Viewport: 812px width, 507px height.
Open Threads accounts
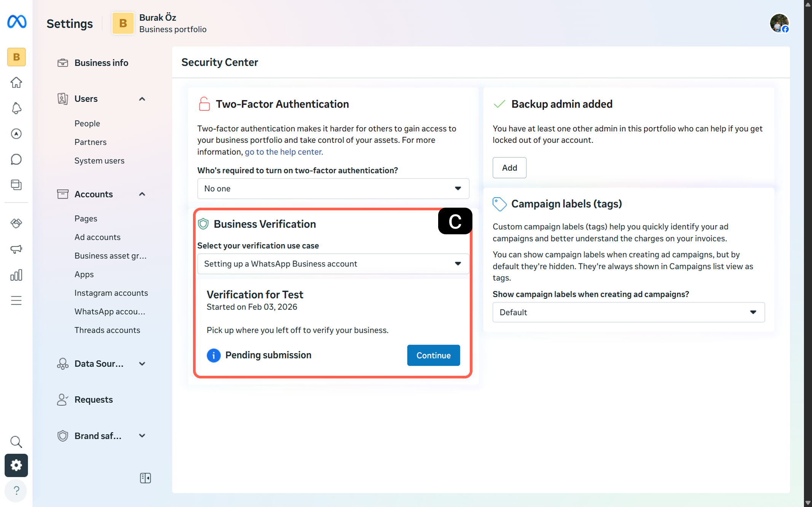point(107,330)
